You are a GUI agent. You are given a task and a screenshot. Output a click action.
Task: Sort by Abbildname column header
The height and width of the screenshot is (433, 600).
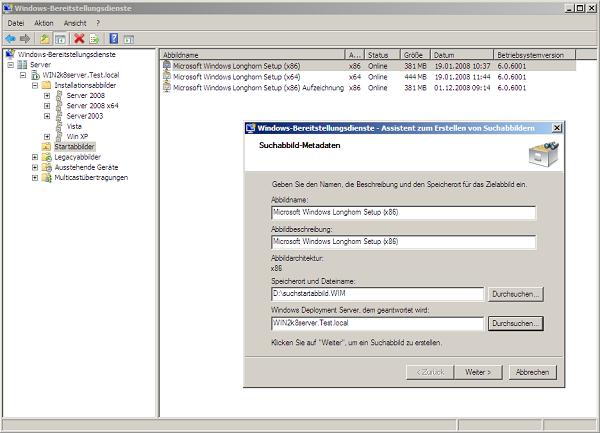[x=253, y=55]
